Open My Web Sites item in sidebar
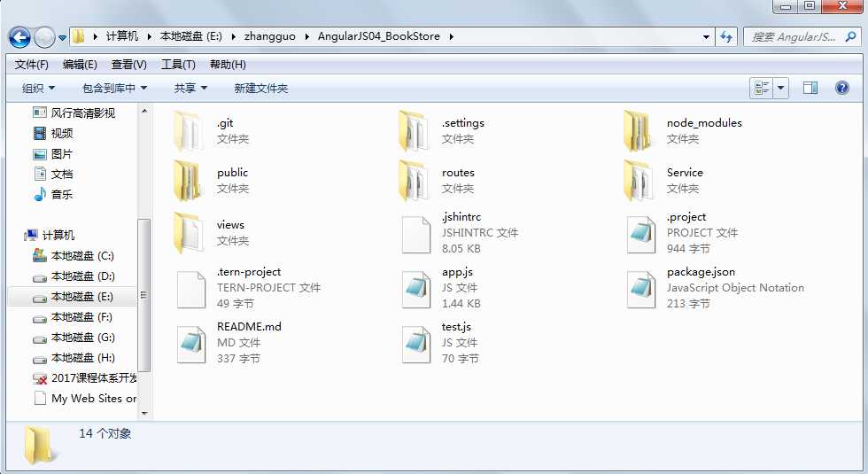 point(84,399)
